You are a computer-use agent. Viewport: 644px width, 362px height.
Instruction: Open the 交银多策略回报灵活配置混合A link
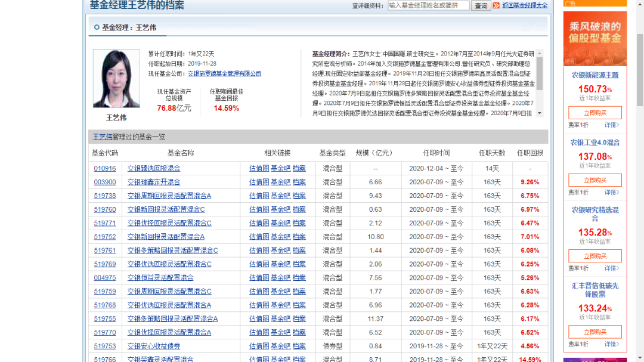point(172,319)
